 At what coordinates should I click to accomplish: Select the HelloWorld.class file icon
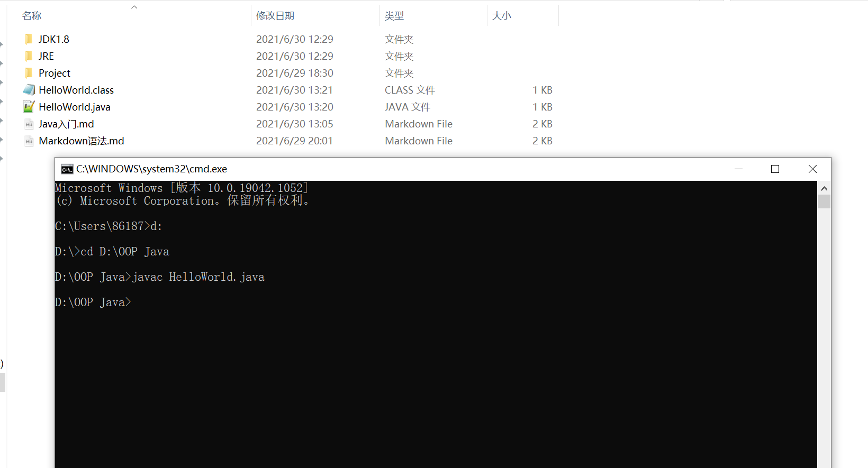pyautogui.click(x=29, y=90)
